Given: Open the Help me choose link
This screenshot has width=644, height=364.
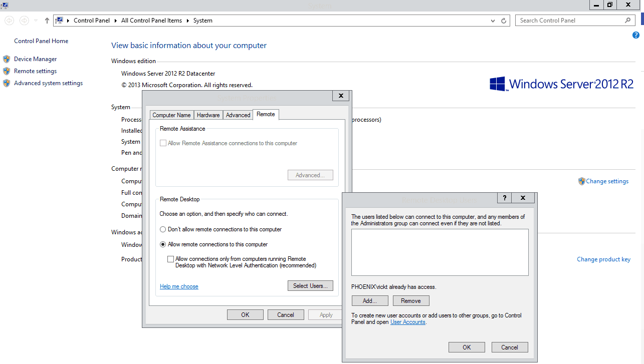Looking at the screenshot, I should pyautogui.click(x=179, y=286).
